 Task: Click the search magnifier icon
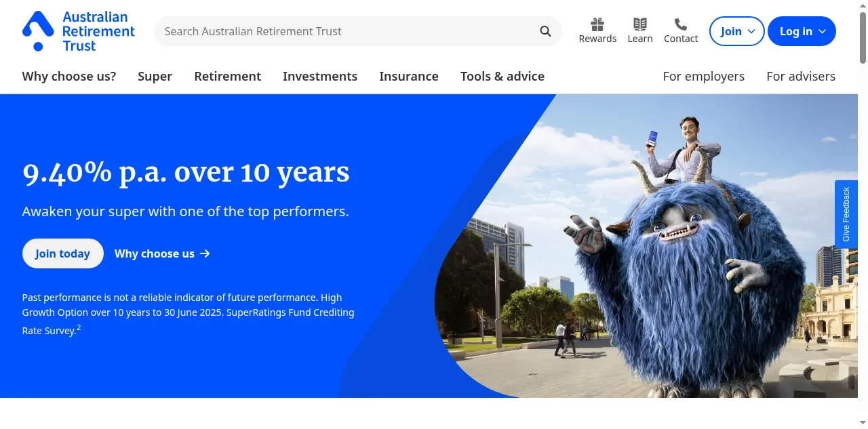click(x=545, y=31)
